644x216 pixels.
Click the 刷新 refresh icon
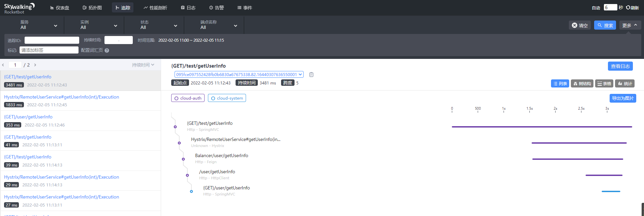tap(633, 8)
